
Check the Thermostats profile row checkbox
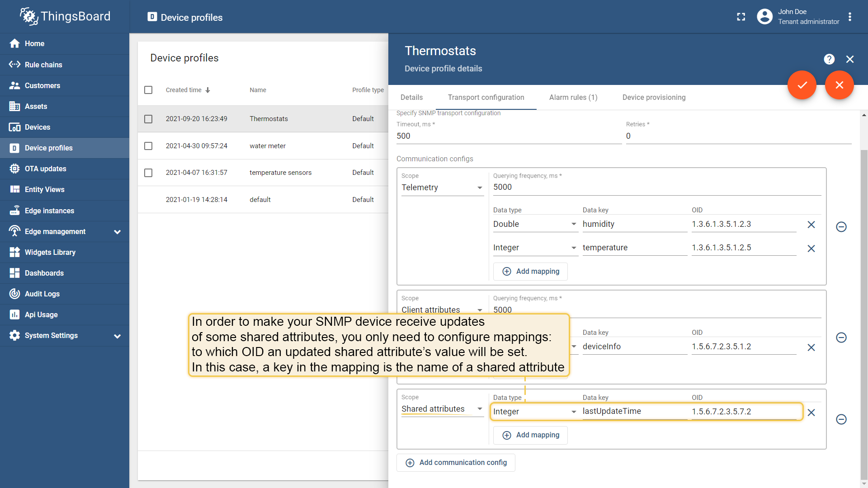pos(148,119)
